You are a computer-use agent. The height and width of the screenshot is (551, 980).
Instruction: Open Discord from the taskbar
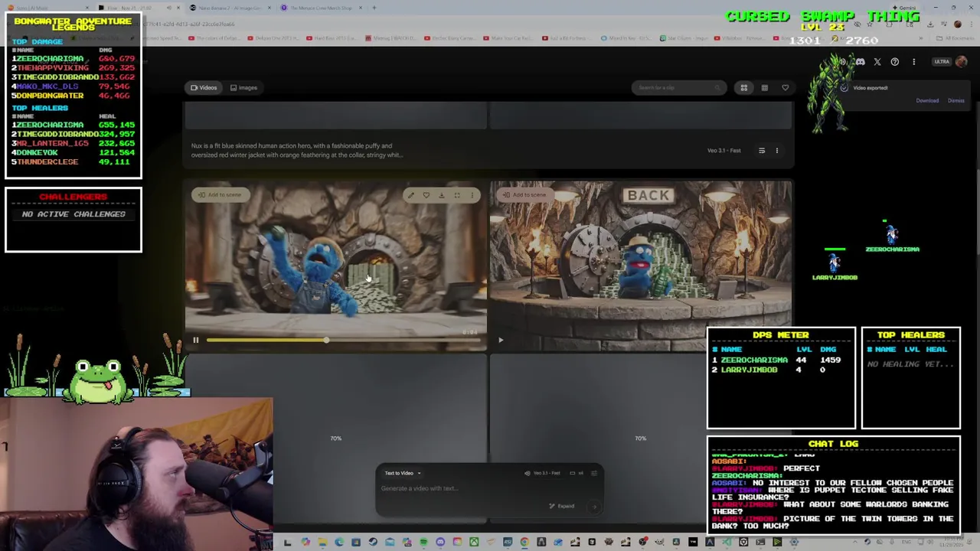440,542
